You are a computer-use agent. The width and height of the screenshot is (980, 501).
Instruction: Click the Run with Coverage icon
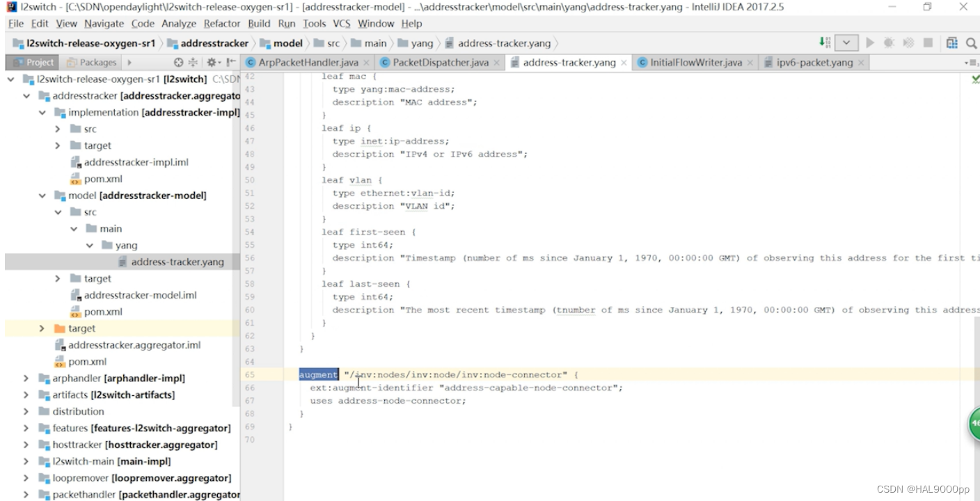click(x=908, y=42)
